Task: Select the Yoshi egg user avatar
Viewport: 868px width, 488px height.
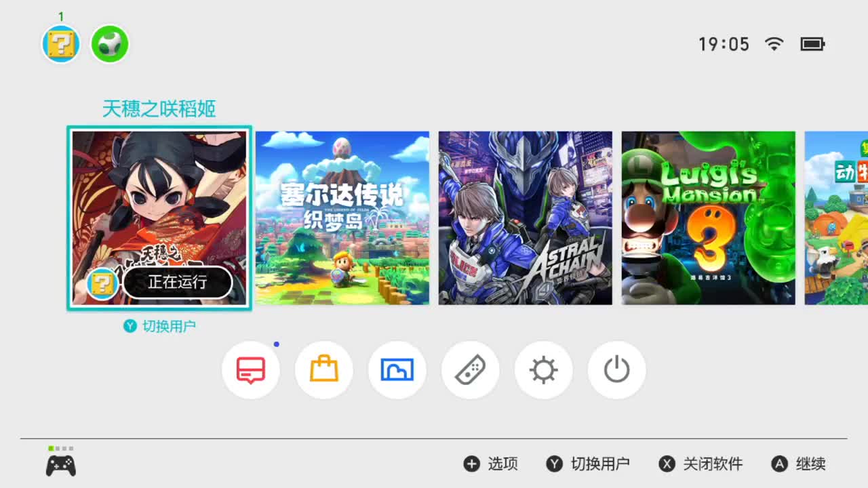Action: tap(110, 45)
